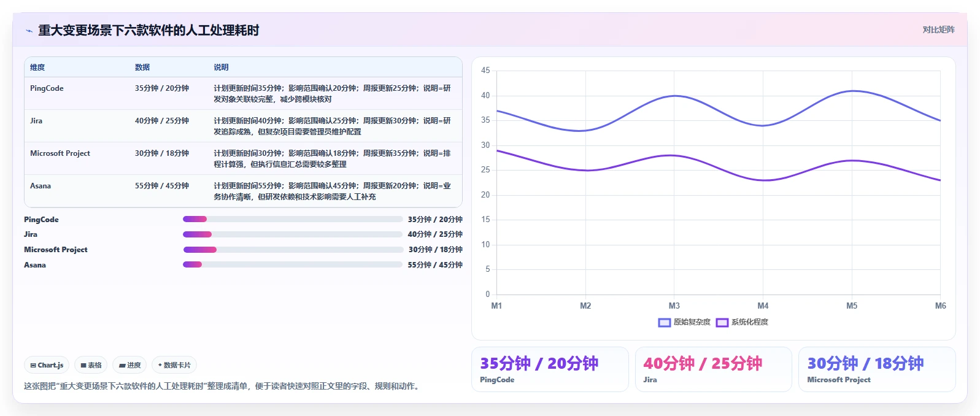Click the 说明 column header
This screenshot has height=416, width=980.
point(221,67)
